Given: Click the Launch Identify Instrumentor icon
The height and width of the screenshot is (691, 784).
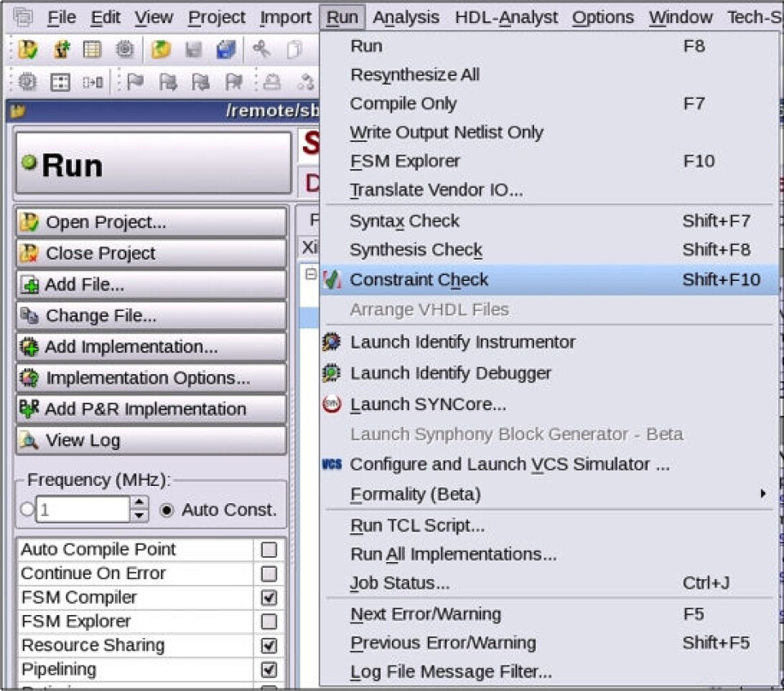Looking at the screenshot, I should (x=332, y=342).
